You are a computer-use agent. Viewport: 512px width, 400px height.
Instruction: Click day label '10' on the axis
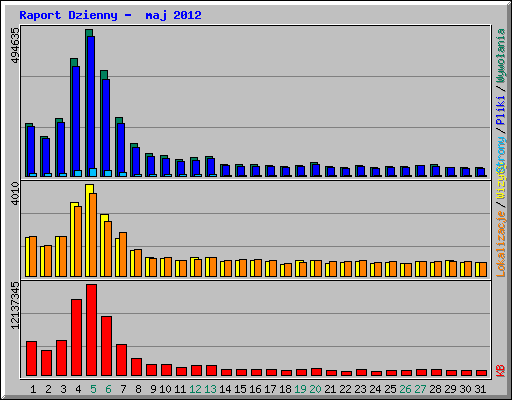coord(165,389)
